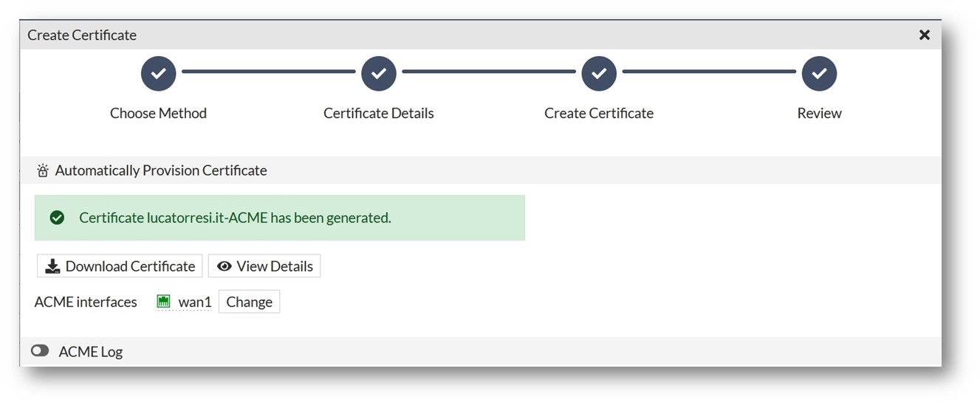Click the eye icon in View Details
Viewport: 980px width, 405px height.
point(225,266)
